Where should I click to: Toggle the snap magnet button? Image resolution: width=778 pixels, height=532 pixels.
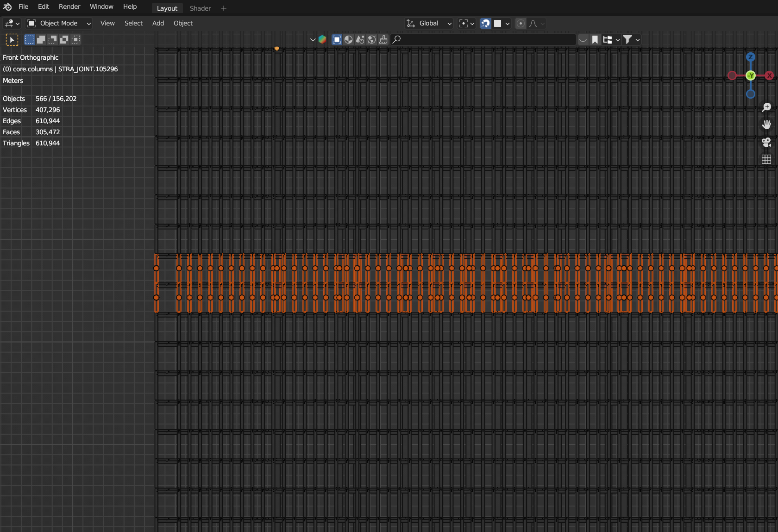pyautogui.click(x=485, y=23)
